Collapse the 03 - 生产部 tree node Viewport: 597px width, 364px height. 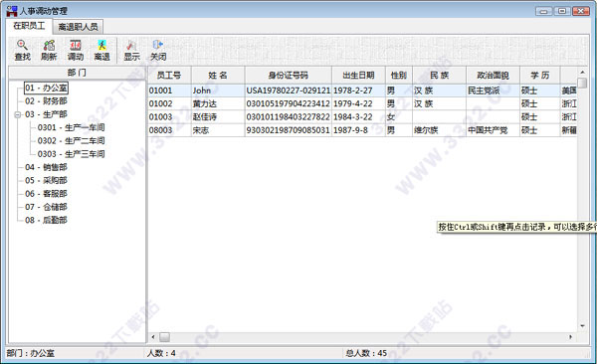click(x=17, y=114)
